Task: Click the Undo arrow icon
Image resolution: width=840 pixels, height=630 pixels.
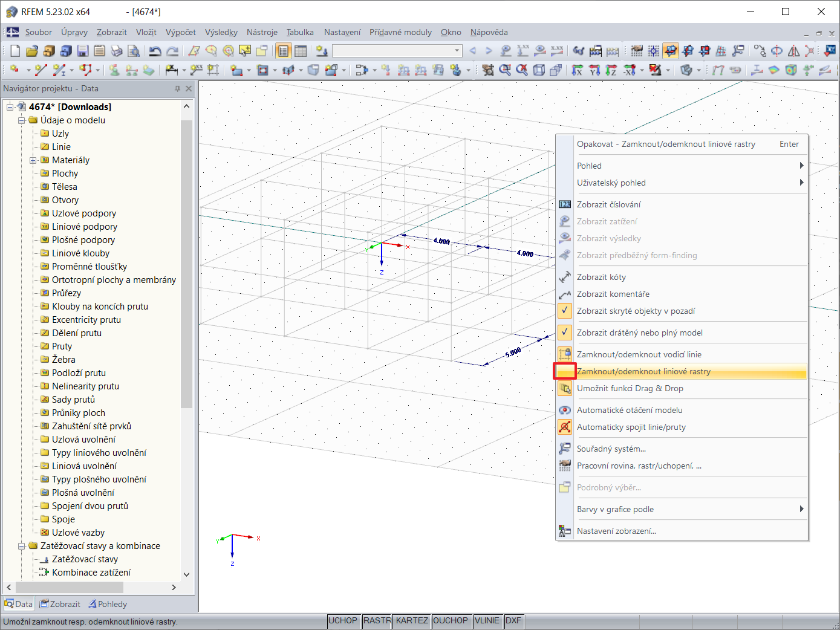Action: point(155,51)
